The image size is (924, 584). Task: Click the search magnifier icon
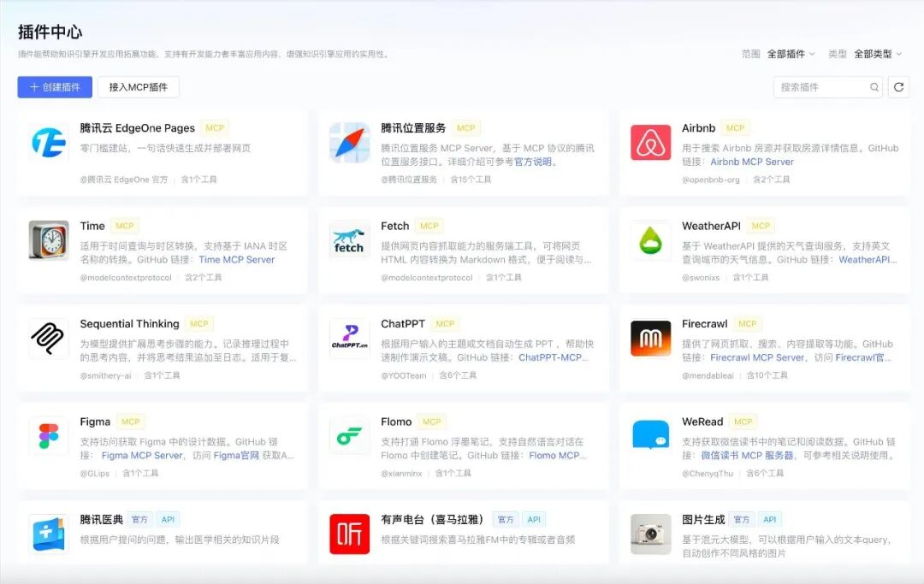[874, 87]
